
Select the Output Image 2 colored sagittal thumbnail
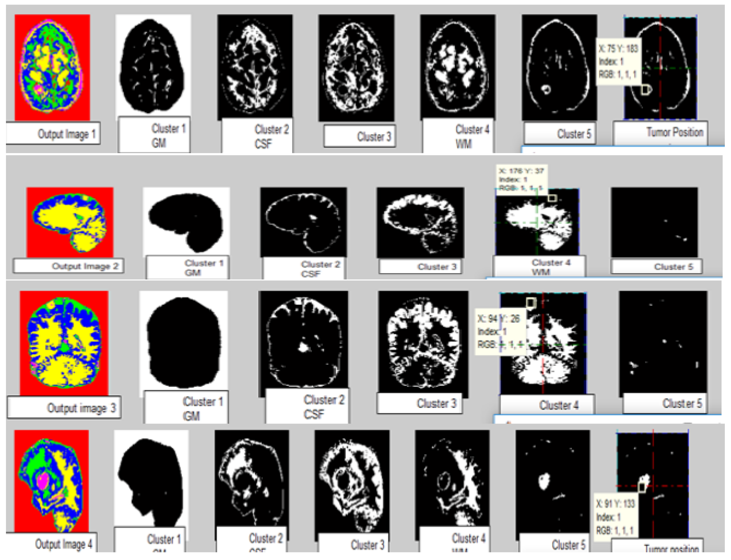(70, 222)
